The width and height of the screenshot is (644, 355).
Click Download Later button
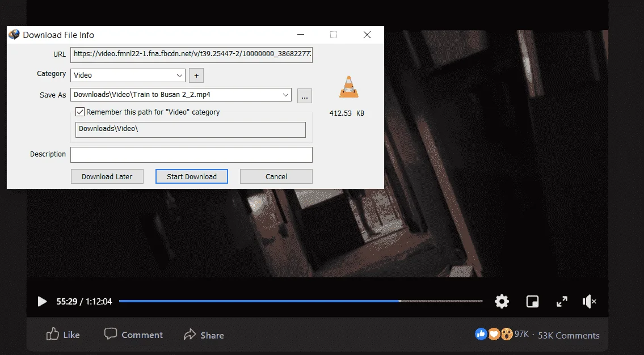[107, 176]
